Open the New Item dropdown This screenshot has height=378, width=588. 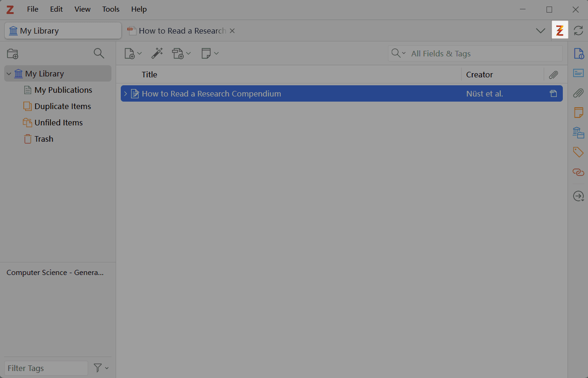(x=133, y=54)
